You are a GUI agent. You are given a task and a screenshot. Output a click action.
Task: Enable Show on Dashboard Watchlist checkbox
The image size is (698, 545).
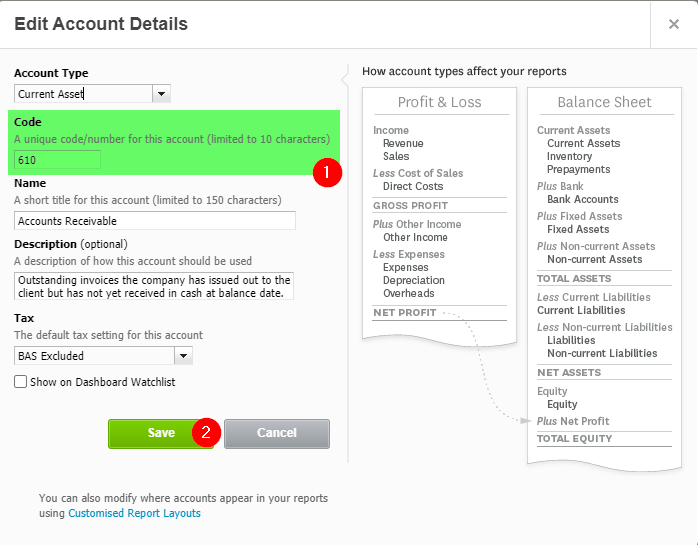pyautogui.click(x=20, y=382)
